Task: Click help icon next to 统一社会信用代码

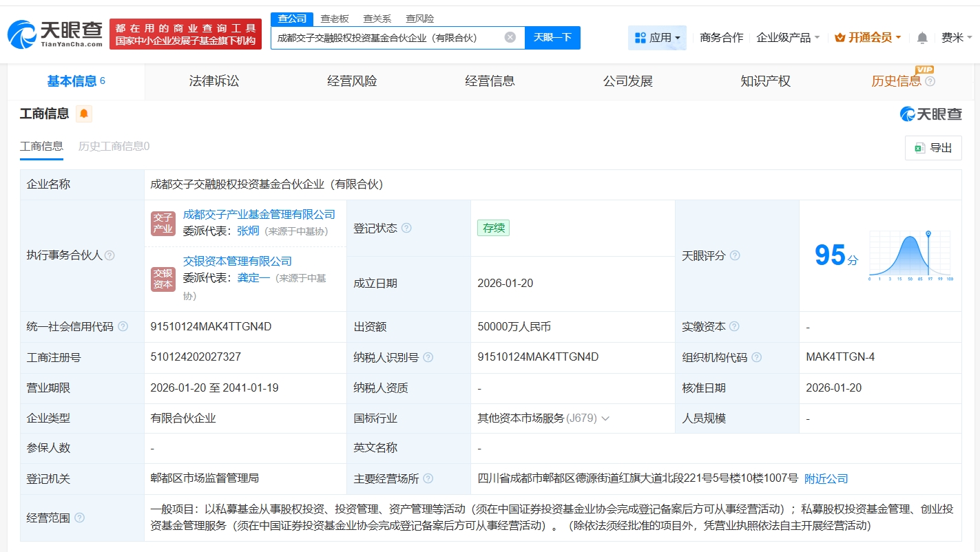Action: pos(123,327)
